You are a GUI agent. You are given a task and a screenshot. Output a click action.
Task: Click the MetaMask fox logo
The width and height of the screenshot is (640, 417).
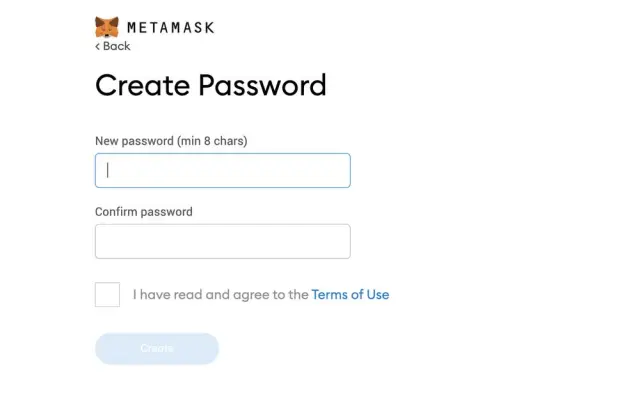[106, 26]
